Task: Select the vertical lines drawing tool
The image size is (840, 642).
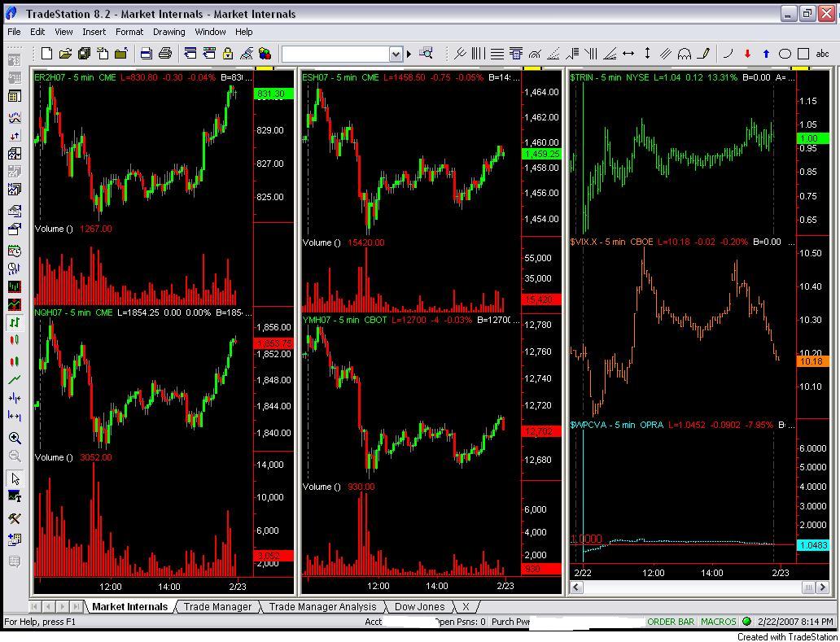Action: pos(478,53)
